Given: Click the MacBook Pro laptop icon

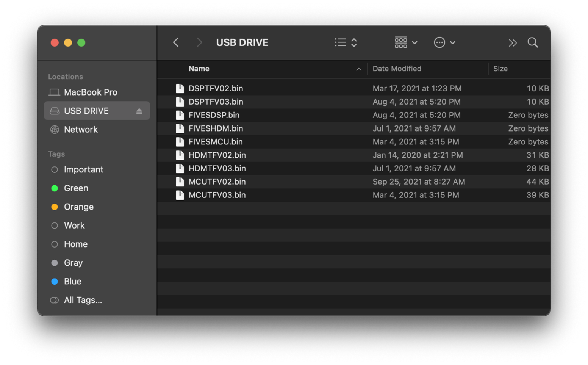Looking at the screenshot, I should [x=54, y=92].
